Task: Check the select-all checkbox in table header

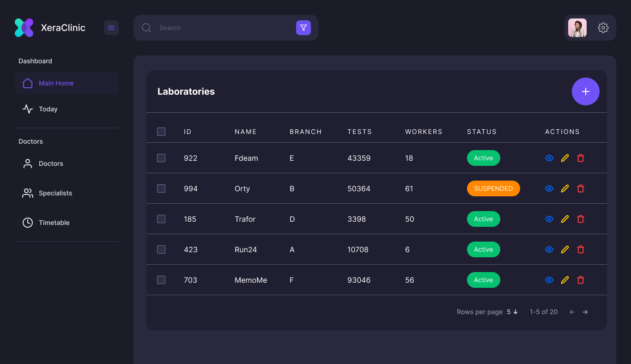Action: click(x=161, y=131)
